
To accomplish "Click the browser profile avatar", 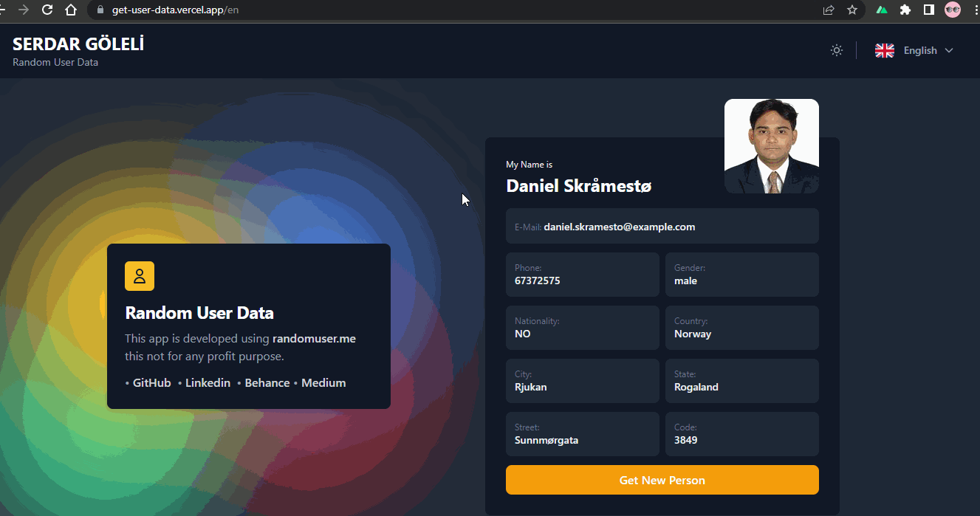I will (953, 10).
